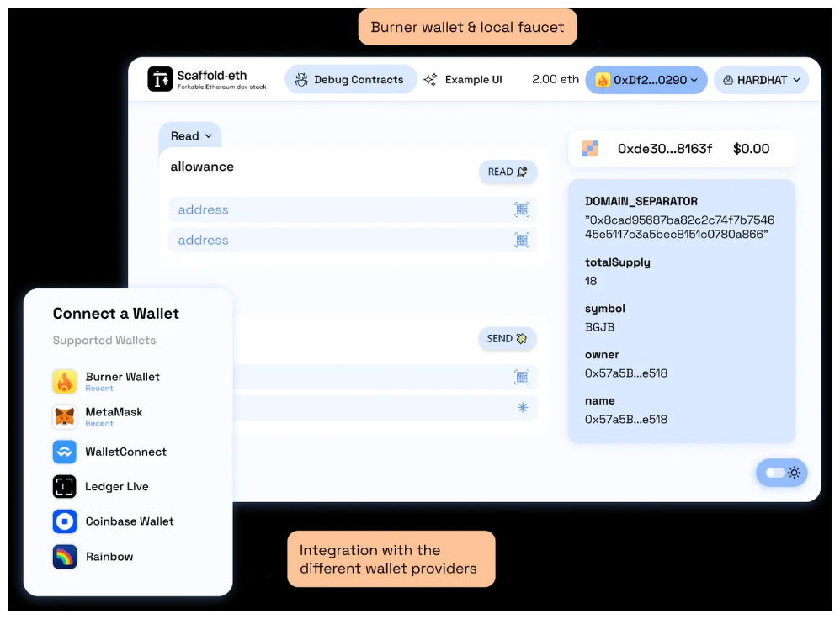Viewport: 840px width, 619px height.
Task: Click the 0xde30...8163f contract address
Action: [x=664, y=149]
